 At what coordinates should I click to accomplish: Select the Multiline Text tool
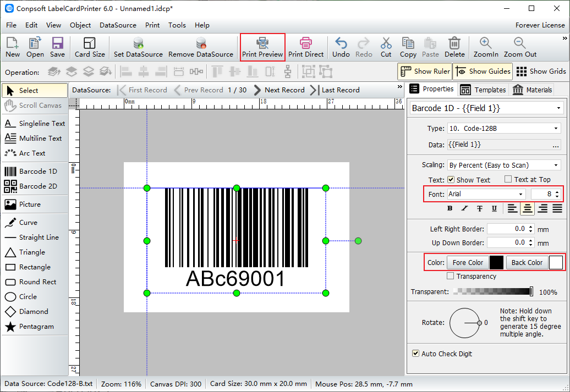point(35,139)
